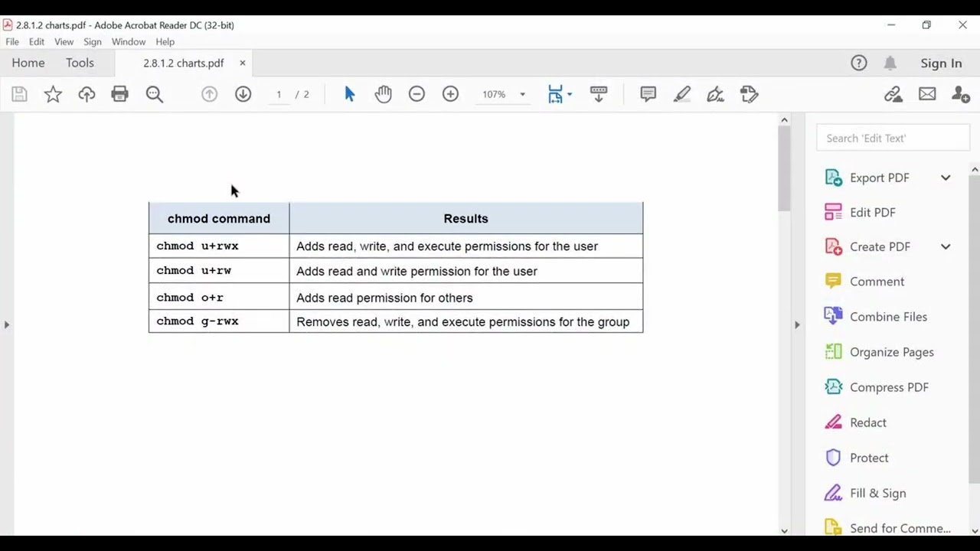Select the arrow selection tool
This screenshot has height=551, width=980.
(350, 94)
